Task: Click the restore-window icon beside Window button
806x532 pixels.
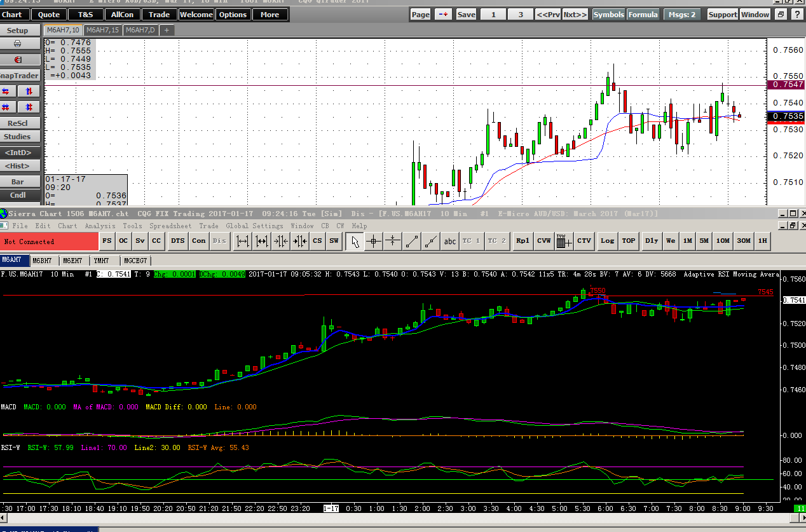Action: (781, 15)
